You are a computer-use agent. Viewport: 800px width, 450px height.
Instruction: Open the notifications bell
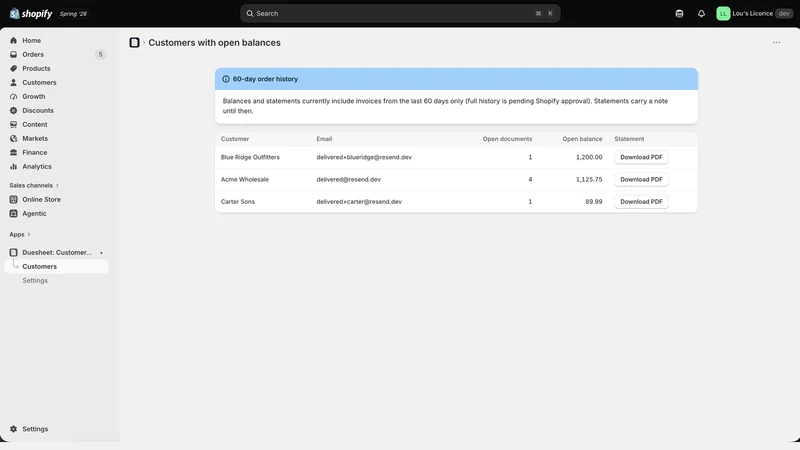click(x=702, y=14)
